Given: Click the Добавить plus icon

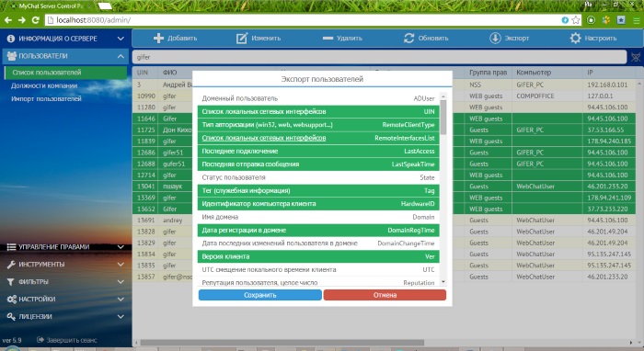Looking at the screenshot, I should (158, 39).
